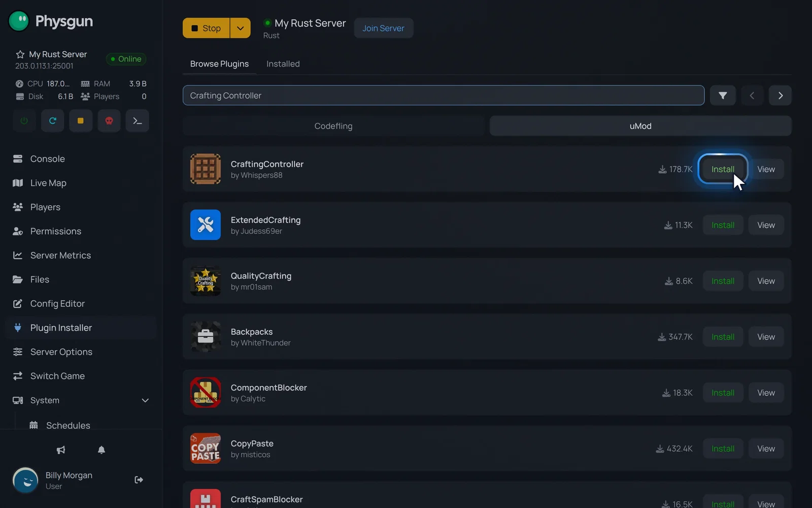Click the logout icon beside Billy Morgan
The height and width of the screenshot is (508, 812).
click(139, 480)
